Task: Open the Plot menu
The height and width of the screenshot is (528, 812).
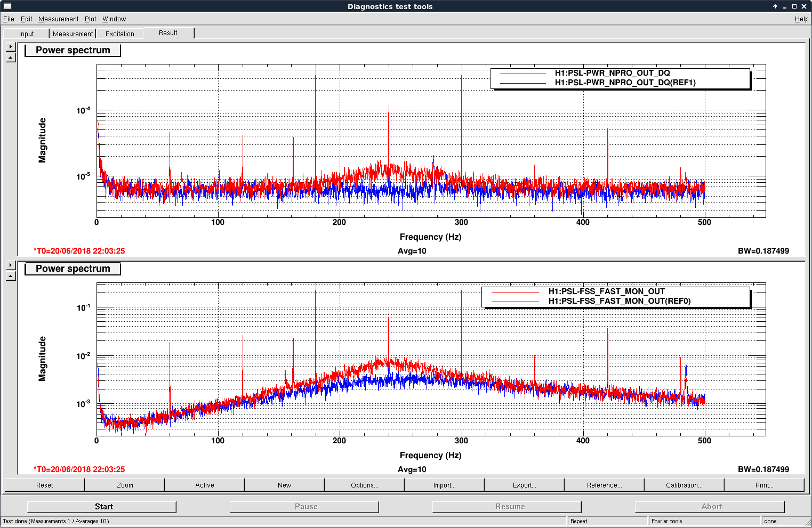Action: [x=90, y=19]
